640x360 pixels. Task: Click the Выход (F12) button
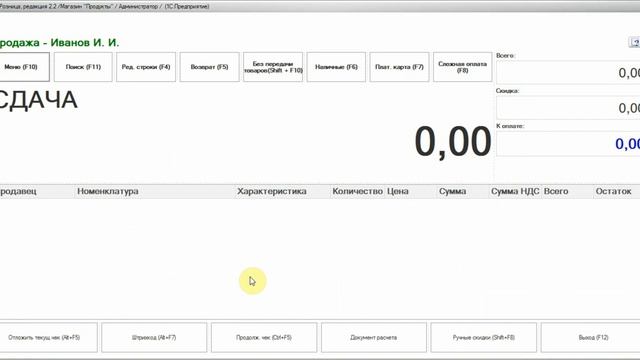591,338
